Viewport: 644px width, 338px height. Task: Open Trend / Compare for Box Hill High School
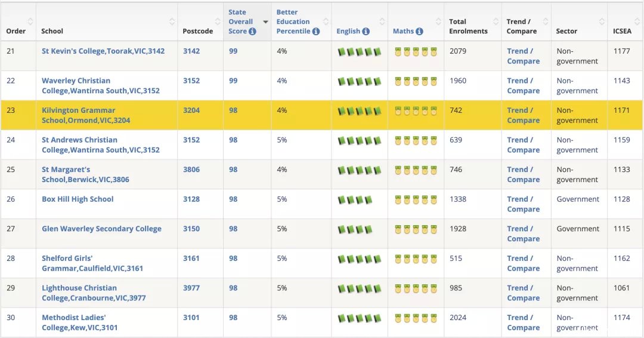(524, 204)
